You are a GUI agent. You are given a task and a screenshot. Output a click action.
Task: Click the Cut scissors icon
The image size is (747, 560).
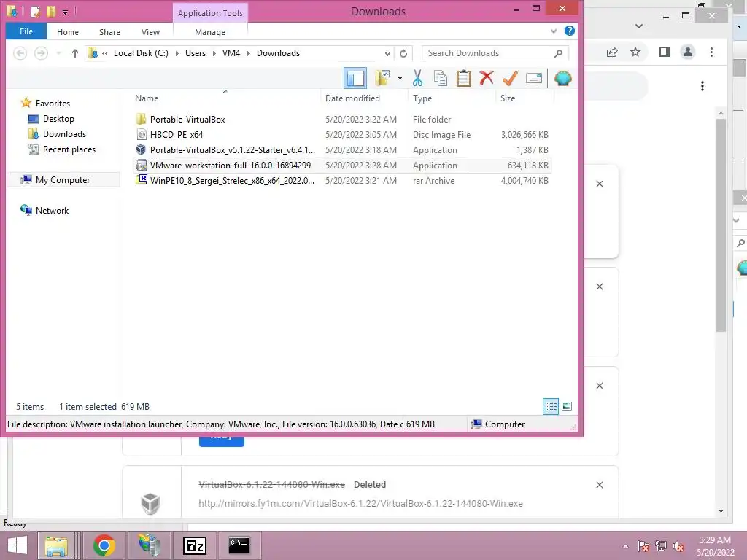tap(418, 78)
